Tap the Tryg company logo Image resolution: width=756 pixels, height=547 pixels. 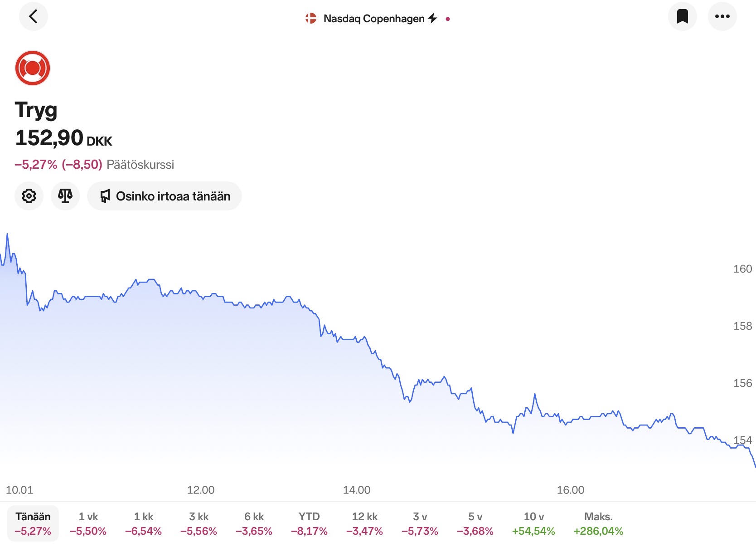[33, 68]
